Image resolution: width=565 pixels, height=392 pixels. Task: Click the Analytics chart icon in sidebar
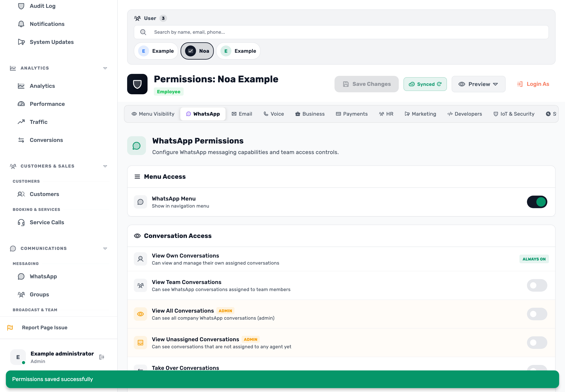pos(21,86)
